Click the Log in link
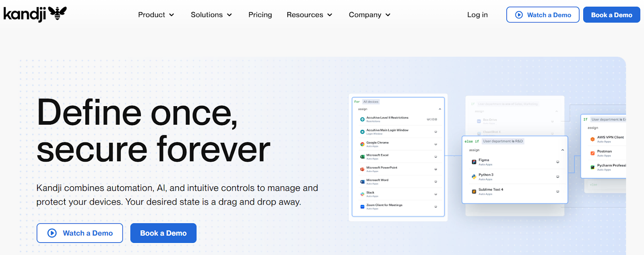 477,15
